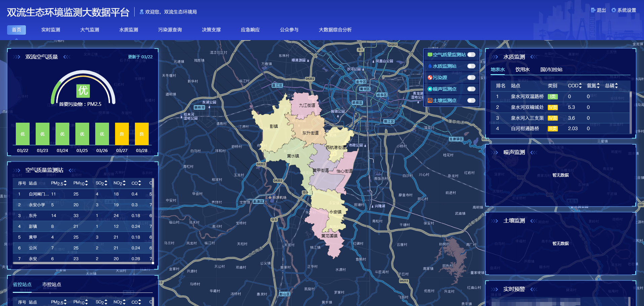644x306 pixels.
Task: Sort air station table by PM2.5 arrows
Action: (x=65, y=183)
